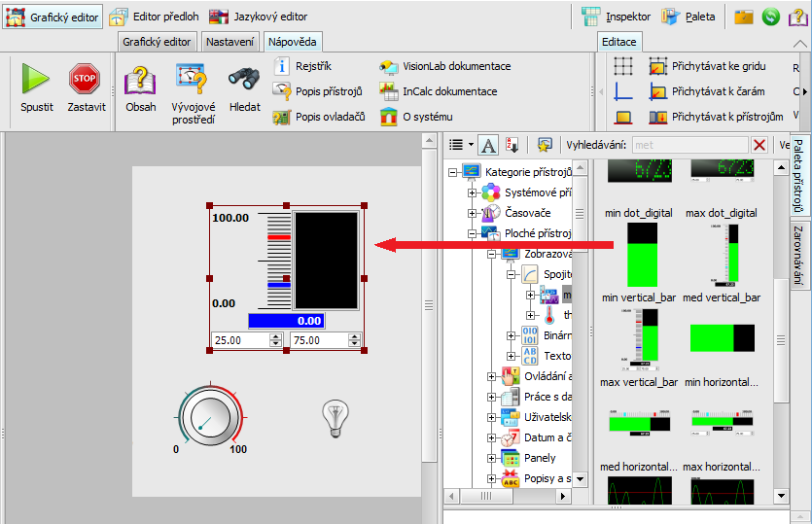The width and height of the screenshot is (812, 524).
Task: Click the green refresh icon in top bar
Action: (770, 17)
